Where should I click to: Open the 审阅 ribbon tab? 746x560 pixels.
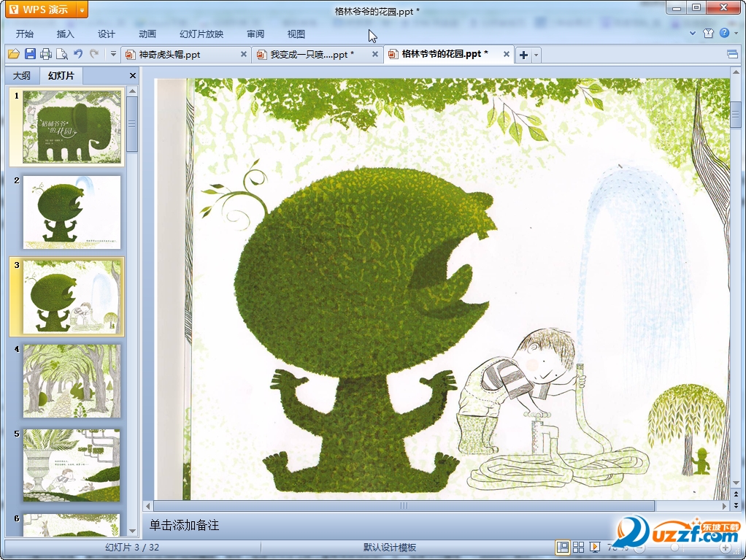(x=255, y=34)
